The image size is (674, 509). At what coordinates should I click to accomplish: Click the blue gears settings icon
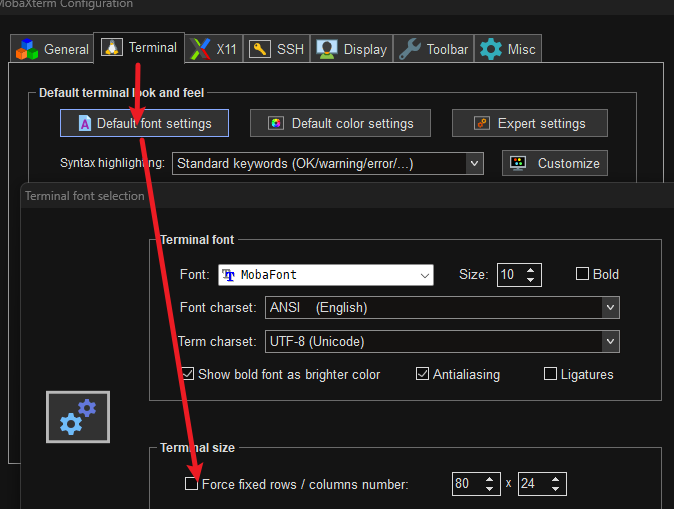point(78,417)
